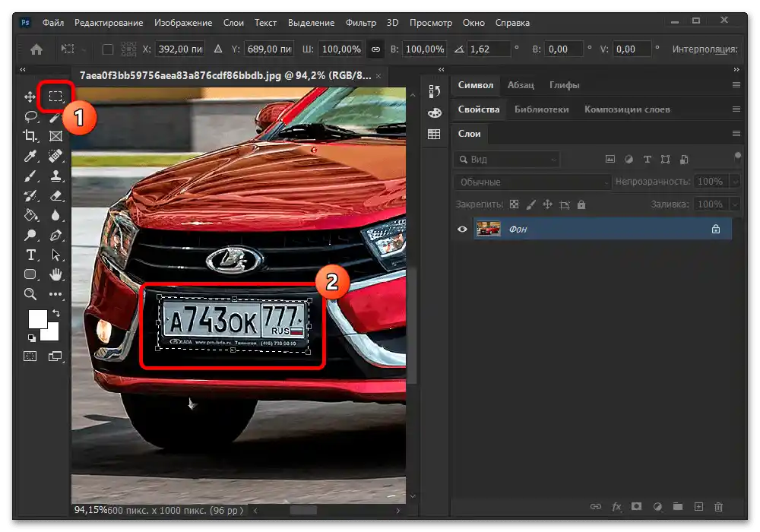Select the Pen tool
Image resolution: width=760 pixels, height=532 pixels.
point(55,236)
